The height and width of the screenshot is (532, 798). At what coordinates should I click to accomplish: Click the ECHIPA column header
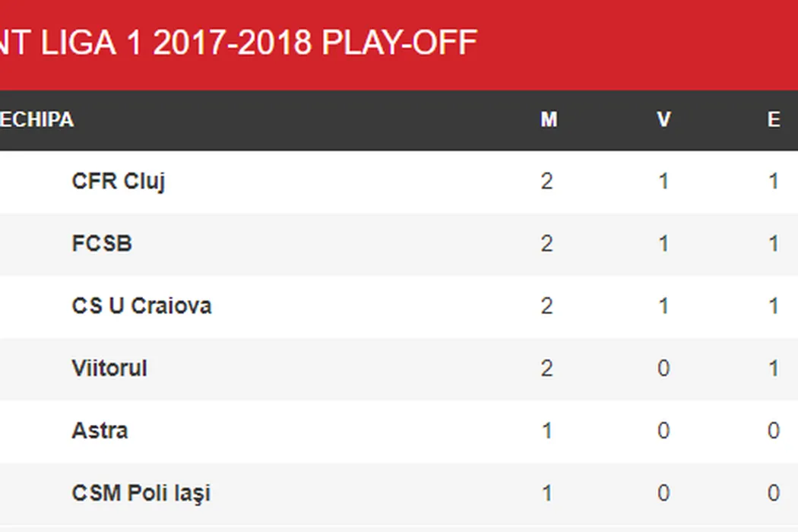(36, 120)
